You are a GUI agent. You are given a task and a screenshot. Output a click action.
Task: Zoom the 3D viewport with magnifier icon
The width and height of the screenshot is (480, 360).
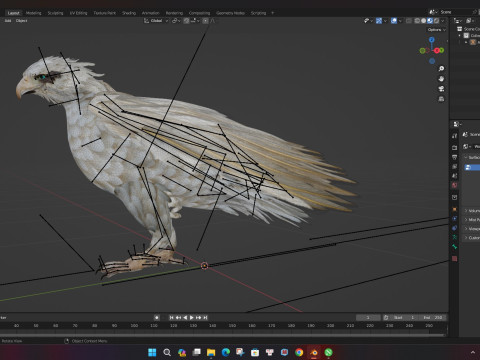(x=441, y=69)
